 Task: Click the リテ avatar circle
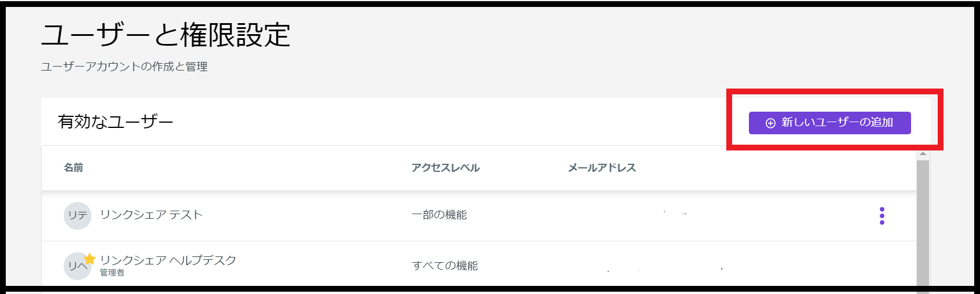point(77,216)
